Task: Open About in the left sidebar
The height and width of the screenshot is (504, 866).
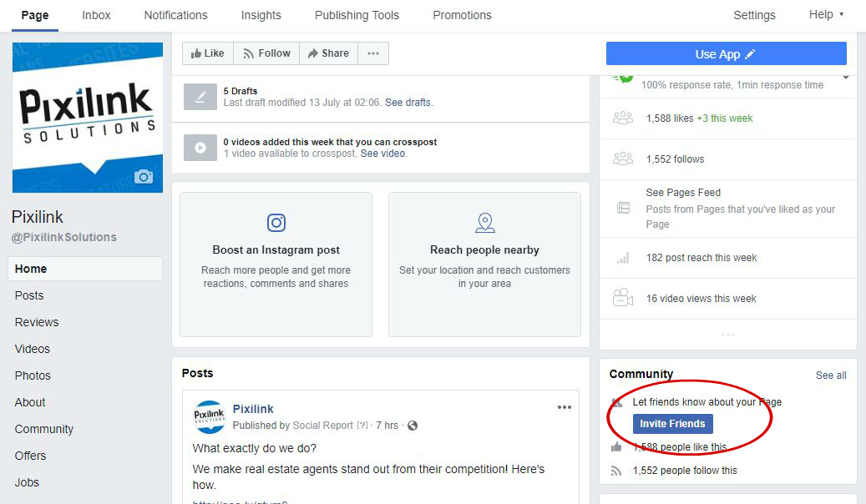Action: (x=30, y=402)
